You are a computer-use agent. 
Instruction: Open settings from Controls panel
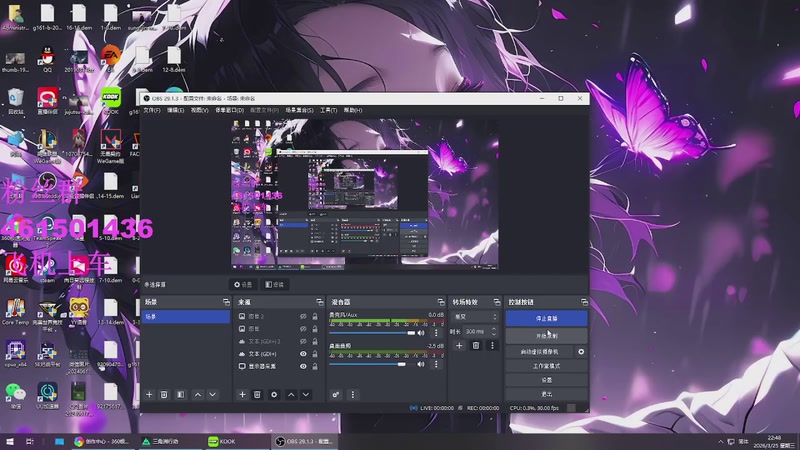[546, 380]
